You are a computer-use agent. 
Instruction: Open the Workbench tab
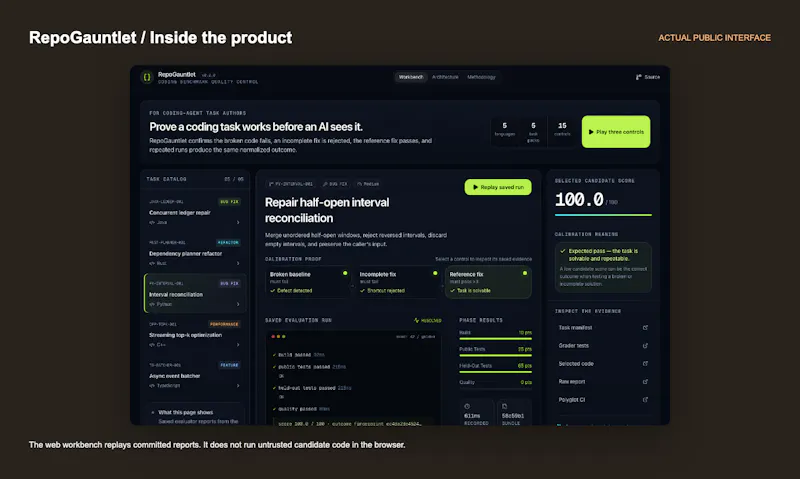411,77
